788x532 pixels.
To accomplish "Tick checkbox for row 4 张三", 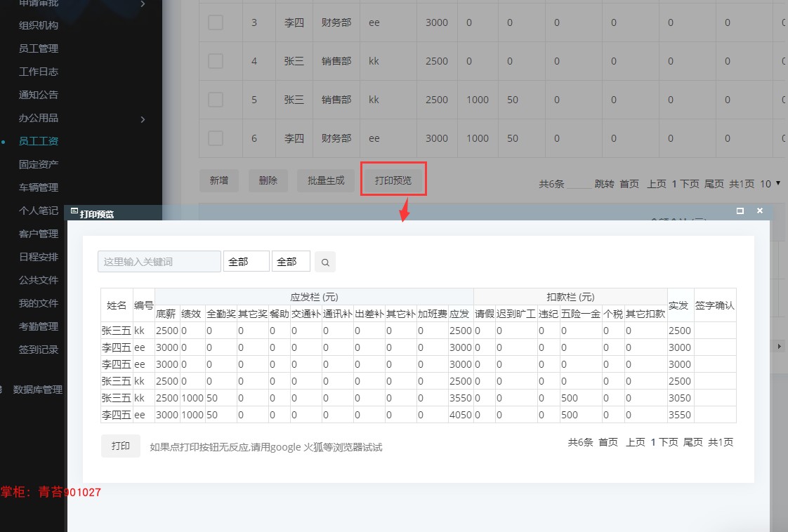I will [x=216, y=61].
